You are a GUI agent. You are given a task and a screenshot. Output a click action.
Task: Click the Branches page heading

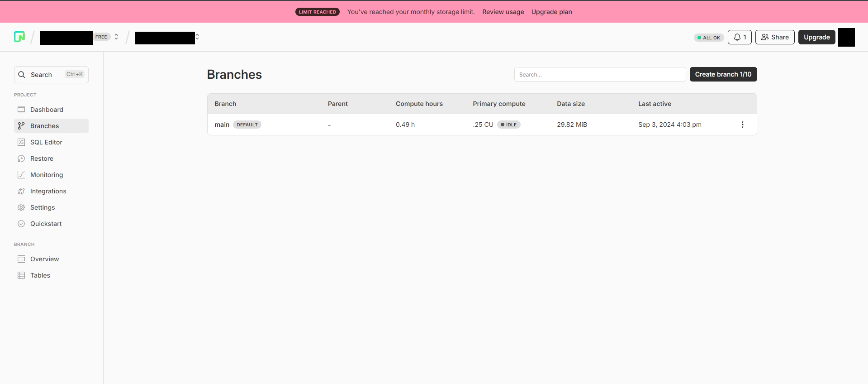coord(234,74)
